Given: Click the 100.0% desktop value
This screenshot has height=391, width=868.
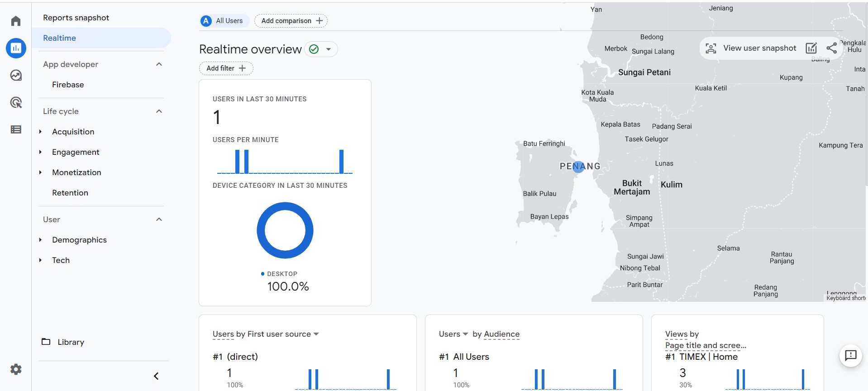Looking at the screenshot, I should 288,286.
